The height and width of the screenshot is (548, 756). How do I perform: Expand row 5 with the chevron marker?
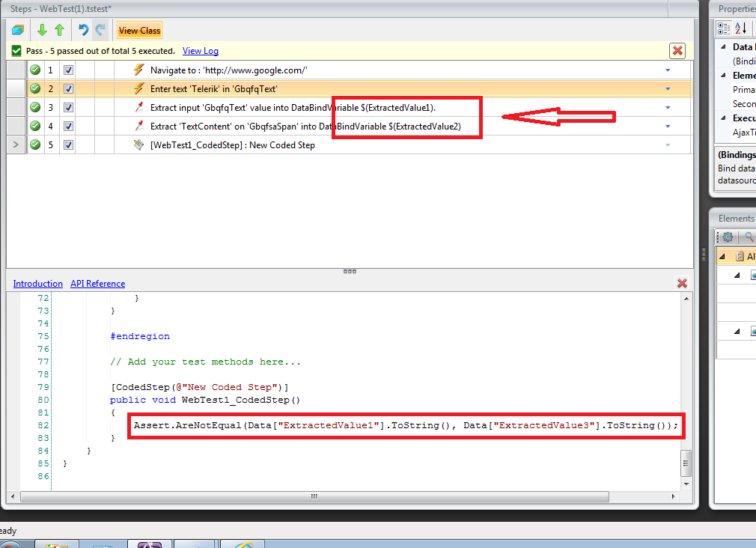pos(16,144)
